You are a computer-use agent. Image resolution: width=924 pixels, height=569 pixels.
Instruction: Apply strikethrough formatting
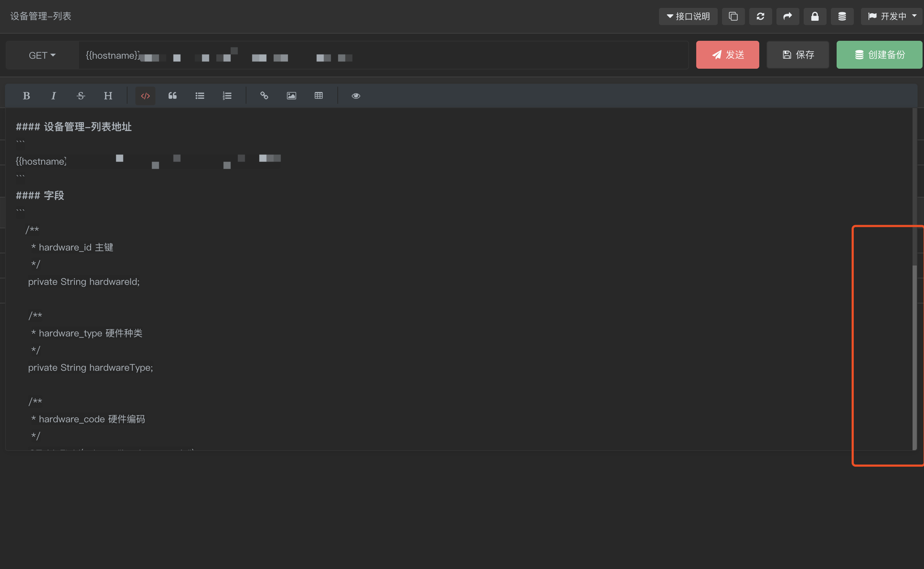[x=81, y=96]
